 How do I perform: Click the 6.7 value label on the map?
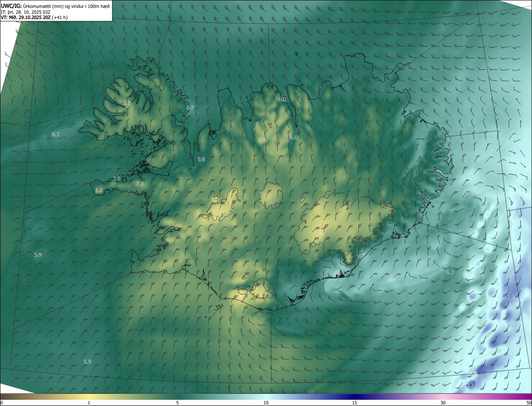click(x=190, y=108)
